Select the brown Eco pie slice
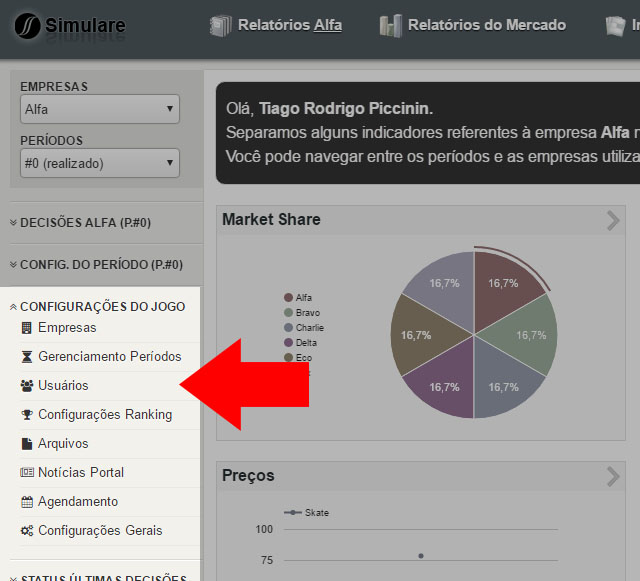Screen dimensions: 640x581 (418, 335)
